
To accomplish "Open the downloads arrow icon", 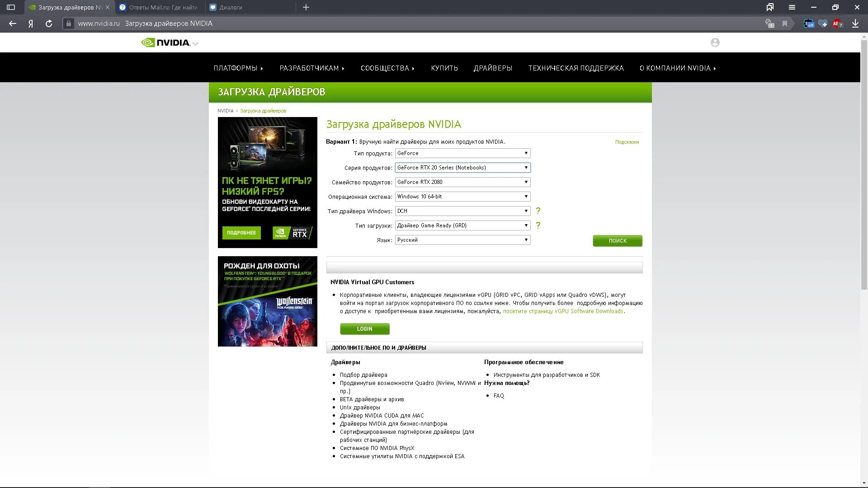I will coord(855,23).
